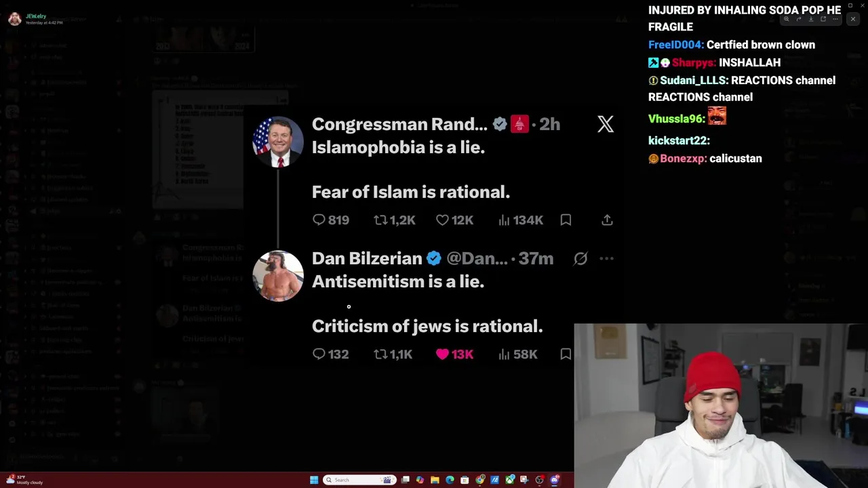Close the image viewer with the X button
868x488 pixels.
click(x=853, y=19)
